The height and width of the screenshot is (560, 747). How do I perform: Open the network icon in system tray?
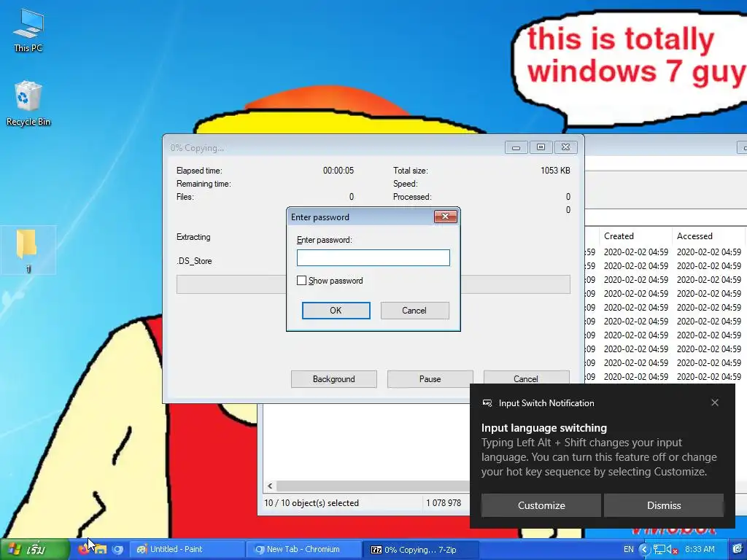click(659, 550)
